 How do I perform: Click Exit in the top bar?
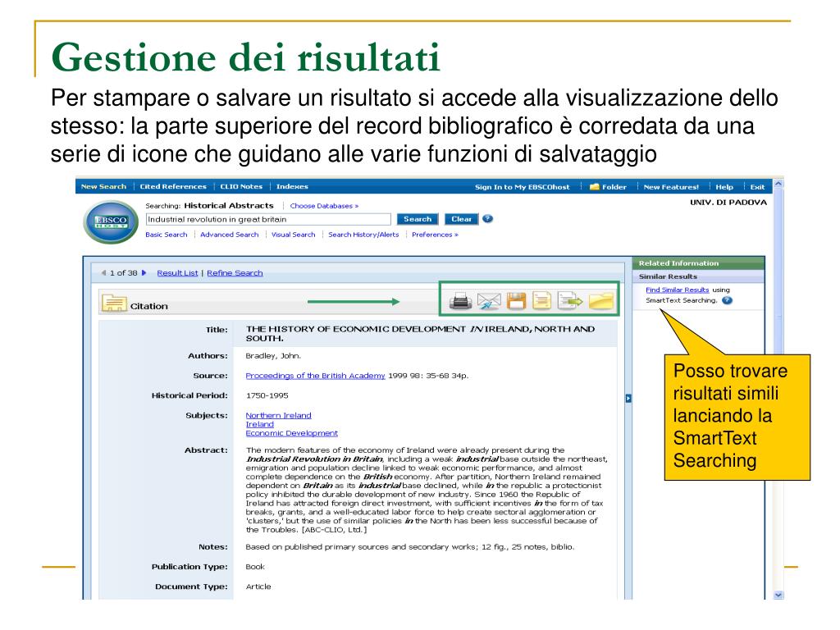pos(757,187)
